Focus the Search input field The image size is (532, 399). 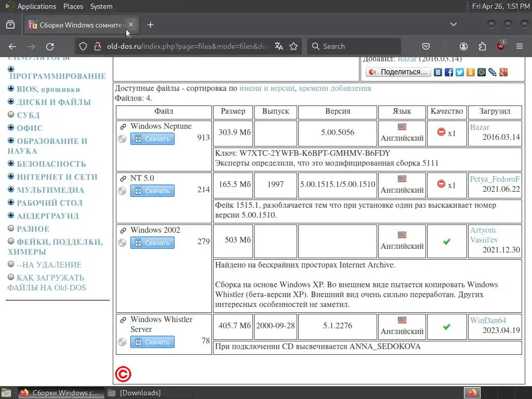tap(354, 46)
